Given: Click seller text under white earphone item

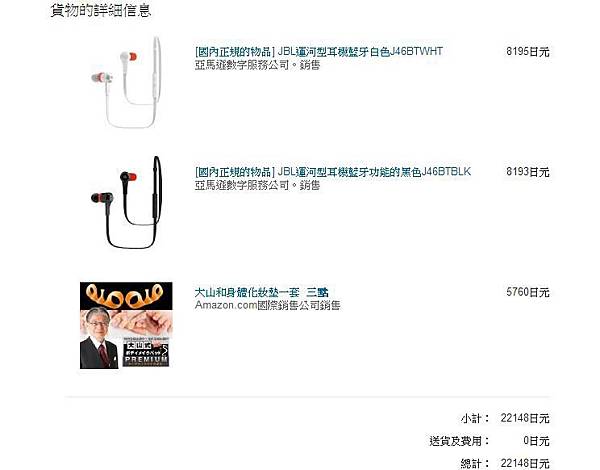Looking at the screenshot, I should pos(257,65).
